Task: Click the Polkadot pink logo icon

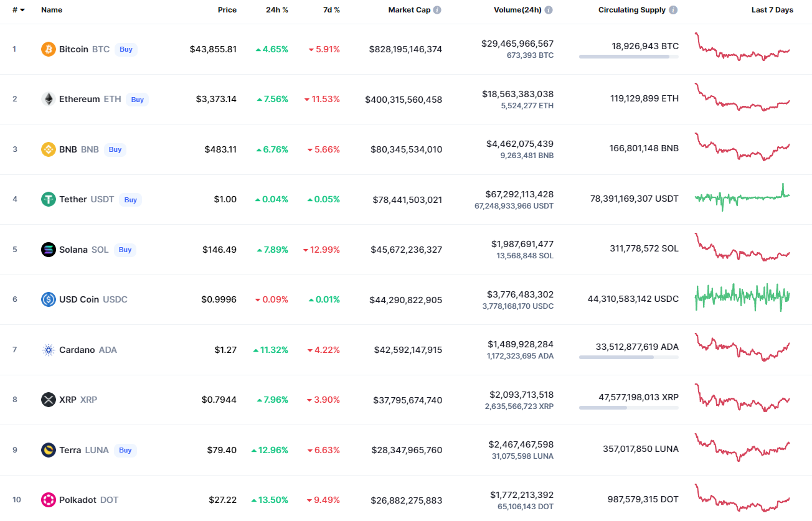Action: [x=48, y=500]
